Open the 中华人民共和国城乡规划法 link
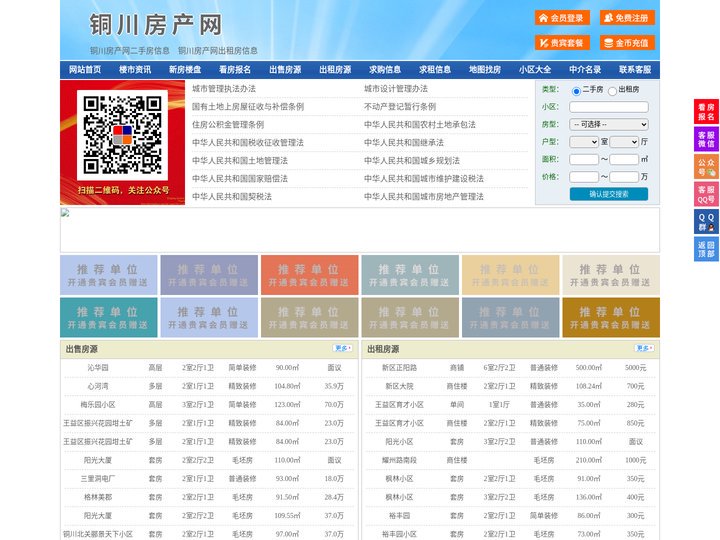The image size is (720, 540). [x=412, y=160]
